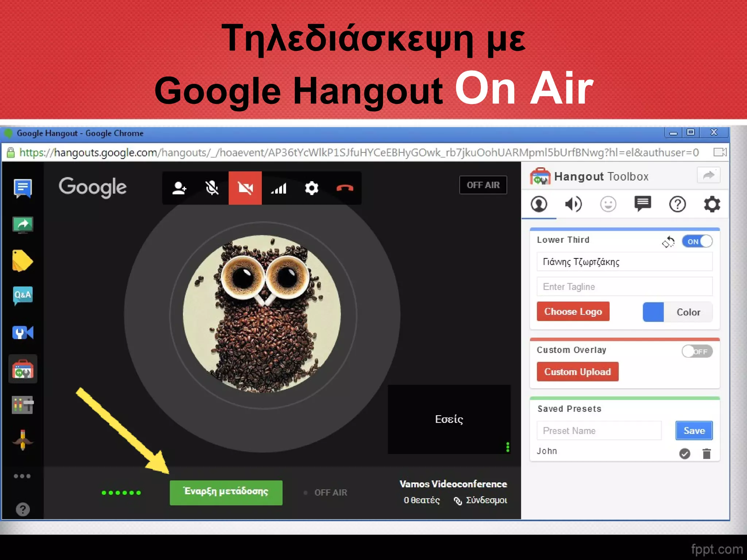The width and height of the screenshot is (747, 560).
Task: Invite people with add person icon
Action: (179, 188)
